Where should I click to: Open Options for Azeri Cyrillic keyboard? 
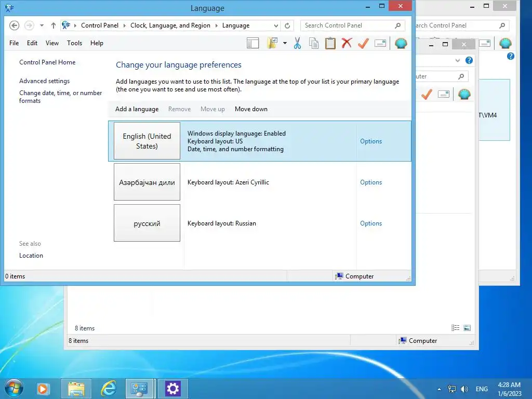click(x=371, y=182)
